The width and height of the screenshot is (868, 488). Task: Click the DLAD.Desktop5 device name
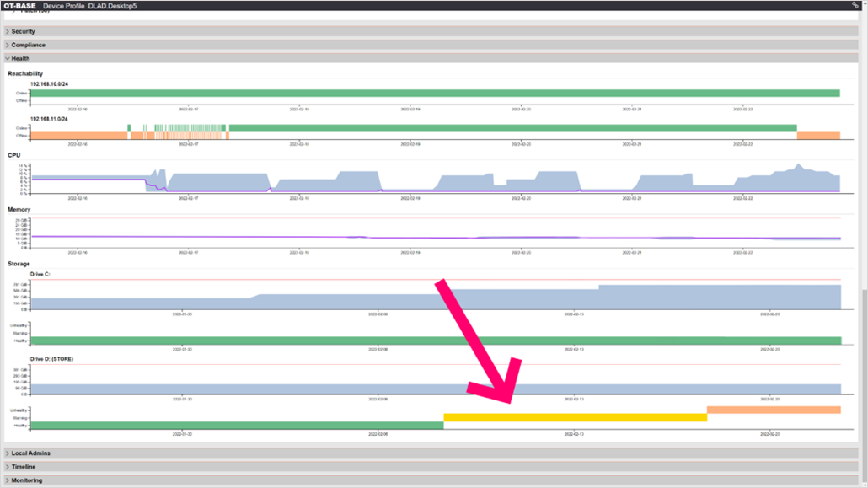click(112, 6)
